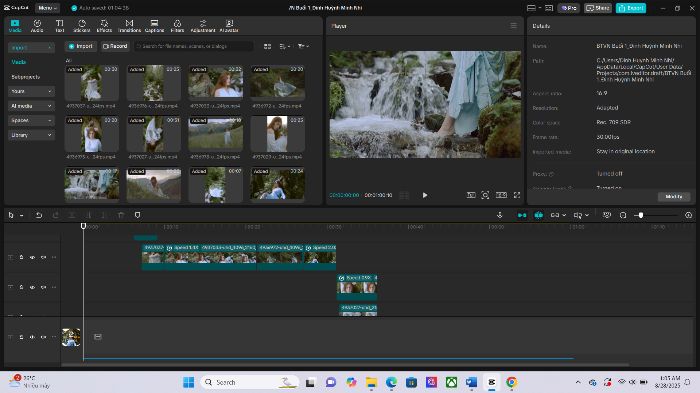Open the Transitions tab
Screen dimensions: 700x393
coord(129,26)
